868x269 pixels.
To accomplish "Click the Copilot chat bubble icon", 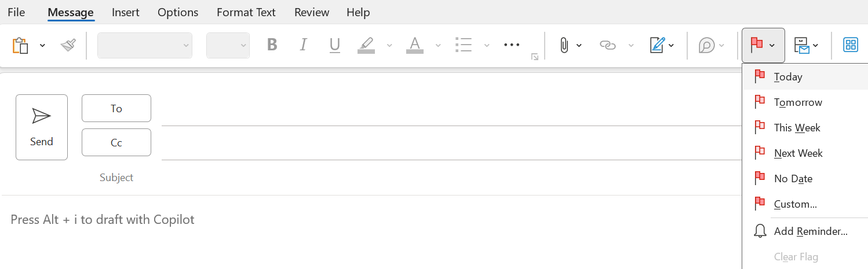I will [x=707, y=45].
